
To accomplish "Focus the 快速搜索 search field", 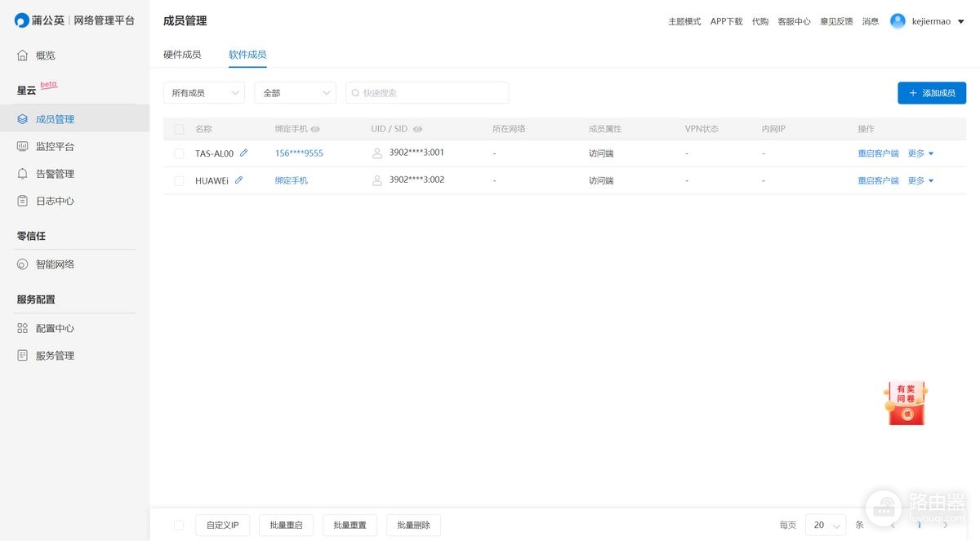I will [x=427, y=93].
